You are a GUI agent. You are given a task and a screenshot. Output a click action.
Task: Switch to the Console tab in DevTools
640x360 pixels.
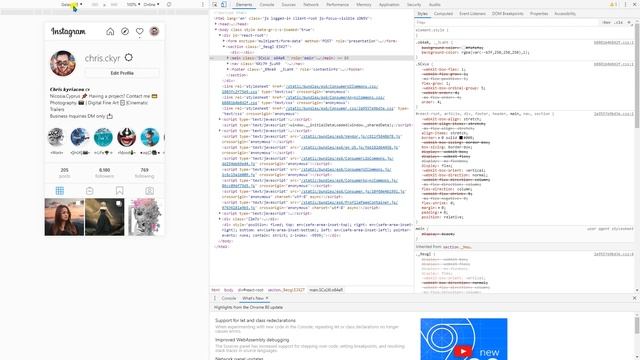pyautogui.click(x=267, y=4)
